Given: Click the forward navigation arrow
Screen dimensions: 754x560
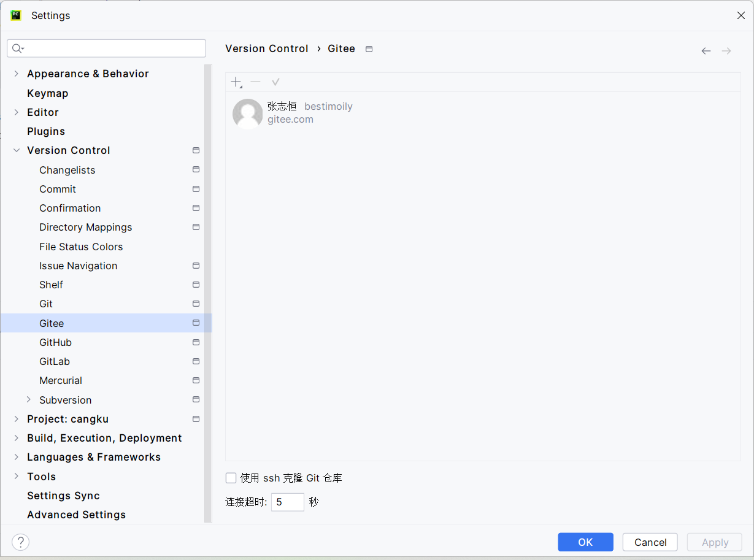Looking at the screenshot, I should click(x=726, y=51).
